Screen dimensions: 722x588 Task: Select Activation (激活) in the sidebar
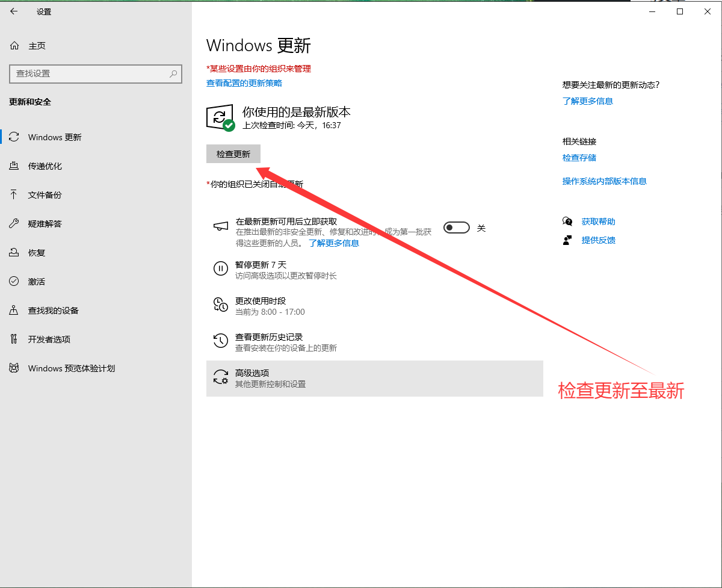(x=36, y=282)
